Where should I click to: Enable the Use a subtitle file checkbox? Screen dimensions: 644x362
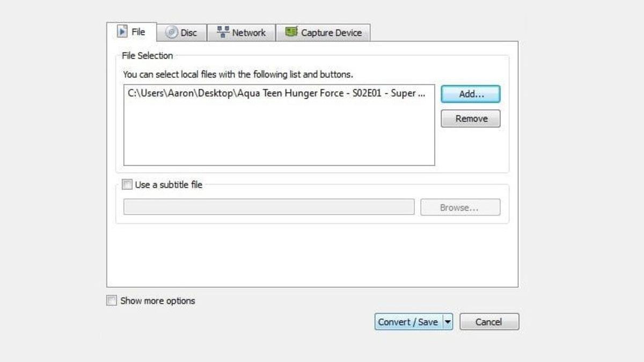point(127,185)
